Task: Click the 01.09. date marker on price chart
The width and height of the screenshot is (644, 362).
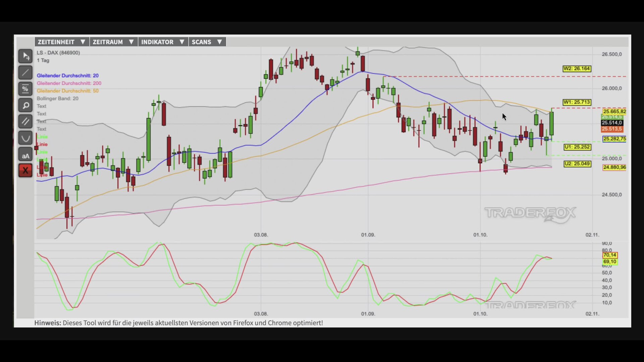Action: coord(368,235)
